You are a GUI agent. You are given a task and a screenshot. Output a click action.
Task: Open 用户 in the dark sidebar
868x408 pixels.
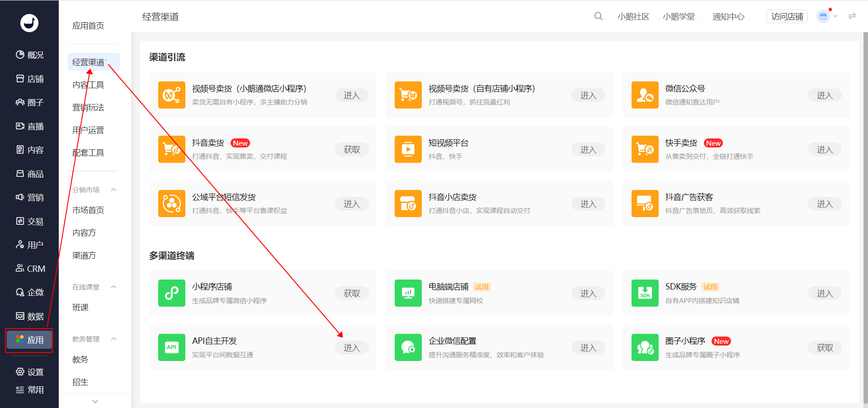click(29, 245)
